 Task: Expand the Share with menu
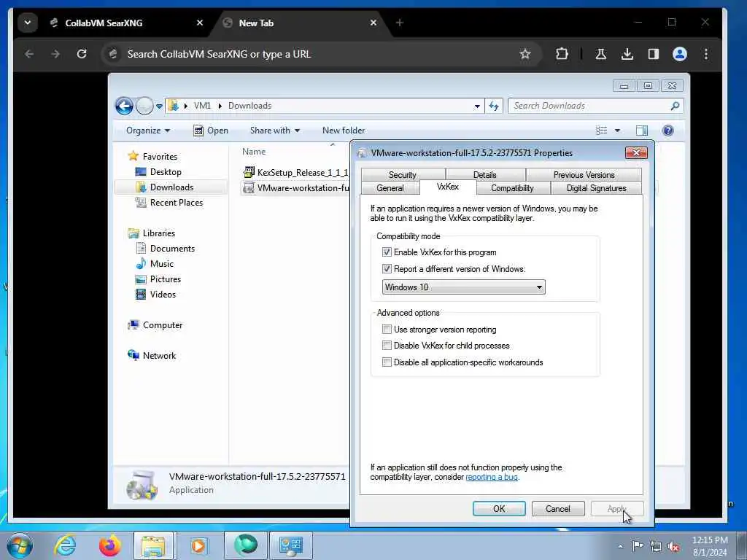(275, 131)
